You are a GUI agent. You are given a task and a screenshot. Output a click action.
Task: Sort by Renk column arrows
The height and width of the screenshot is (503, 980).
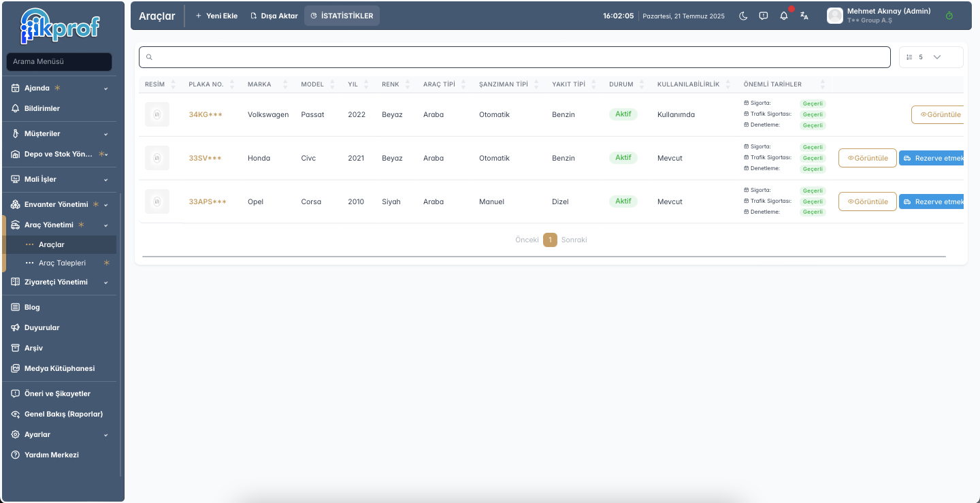point(408,84)
